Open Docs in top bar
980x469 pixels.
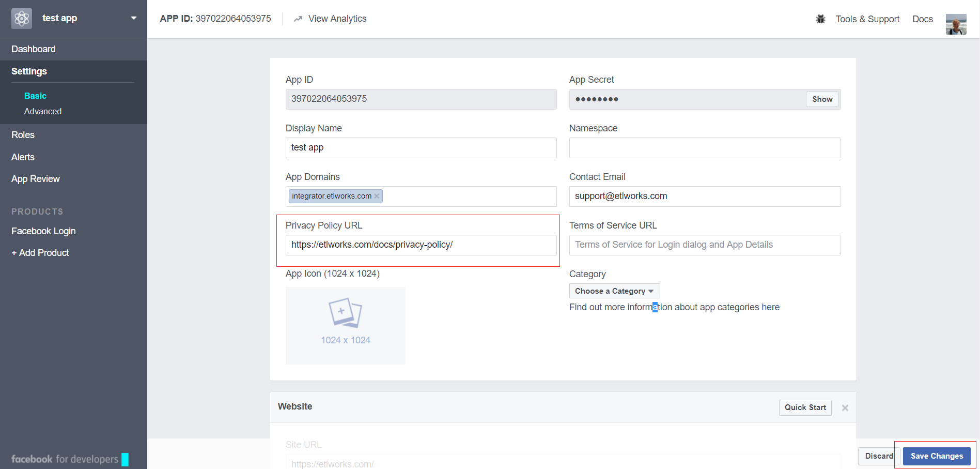click(922, 19)
